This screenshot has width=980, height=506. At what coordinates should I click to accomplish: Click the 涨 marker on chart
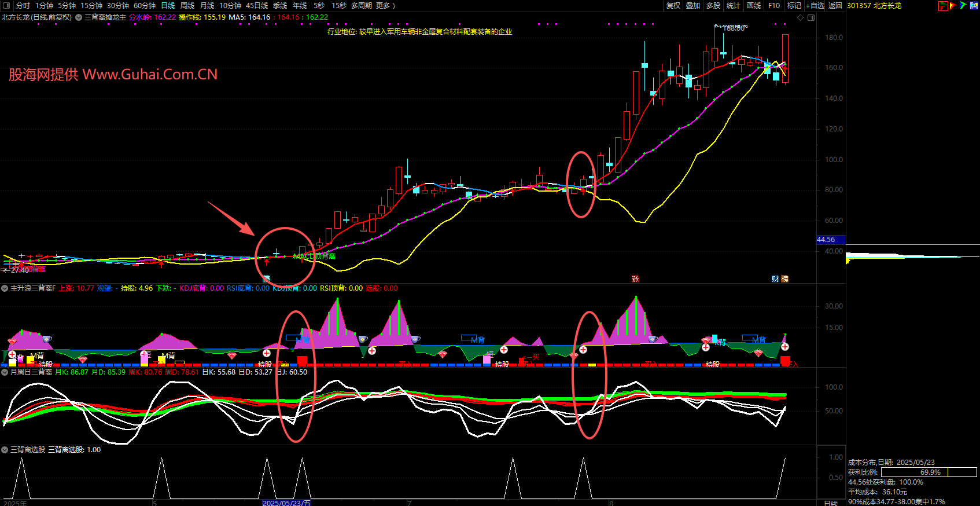[x=635, y=279]
